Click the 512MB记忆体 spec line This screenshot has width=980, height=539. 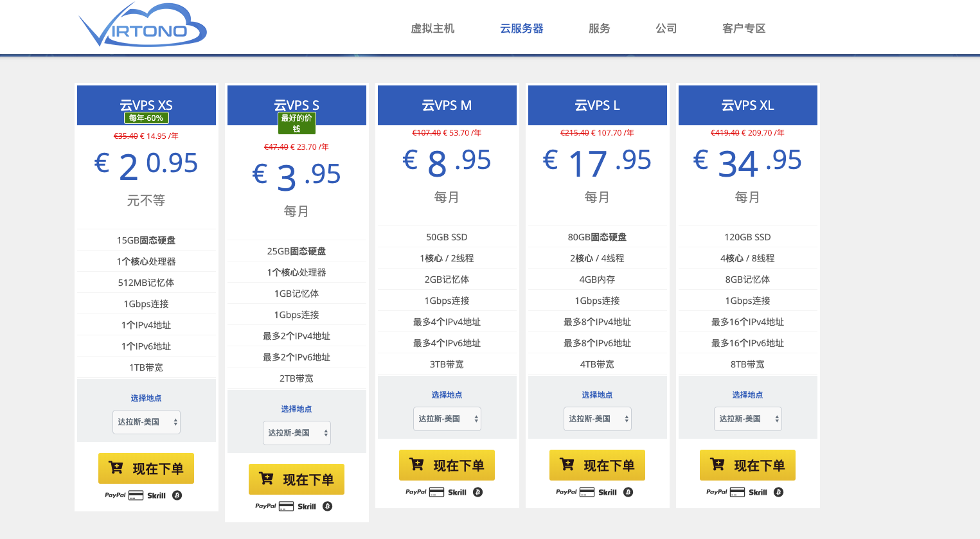tap(147, 283)
